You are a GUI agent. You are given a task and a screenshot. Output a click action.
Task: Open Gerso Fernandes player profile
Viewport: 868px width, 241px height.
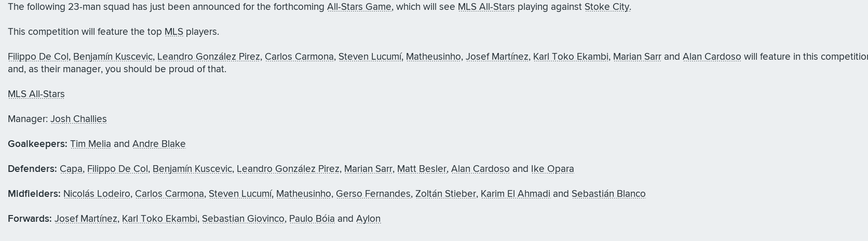(x=373, y=194)
